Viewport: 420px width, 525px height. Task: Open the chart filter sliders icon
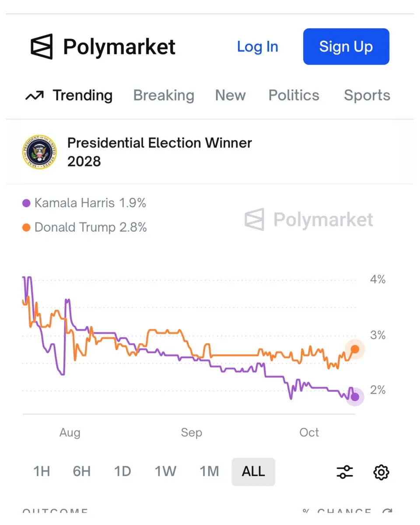click(x=345, y=472)
